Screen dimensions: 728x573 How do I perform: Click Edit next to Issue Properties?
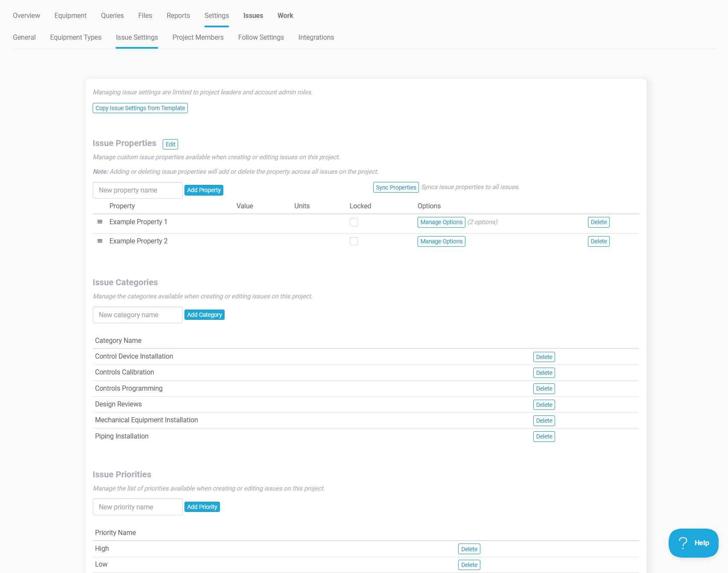point(170,144)
